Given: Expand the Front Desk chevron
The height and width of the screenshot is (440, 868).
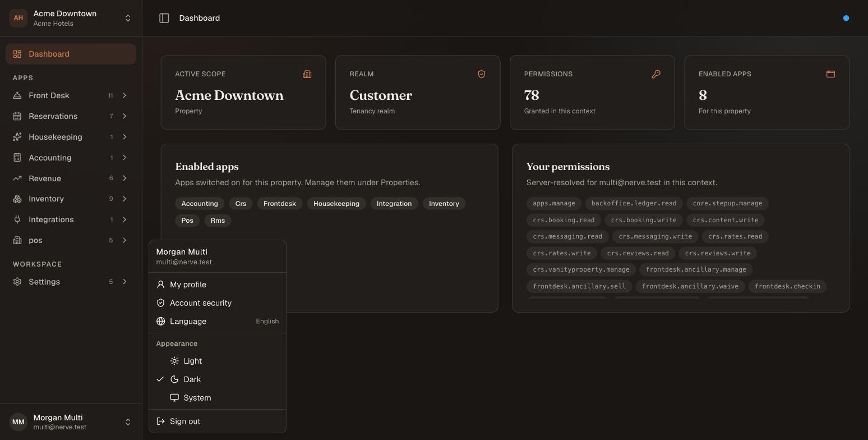Looking at the screenshot, I should pyautogui.click(x=124, y=95).
